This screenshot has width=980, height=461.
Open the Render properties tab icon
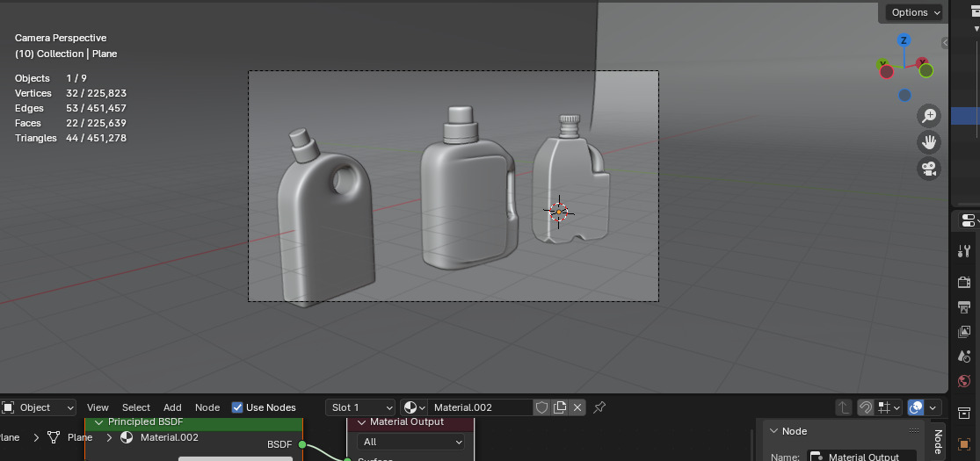pos(964,283)
